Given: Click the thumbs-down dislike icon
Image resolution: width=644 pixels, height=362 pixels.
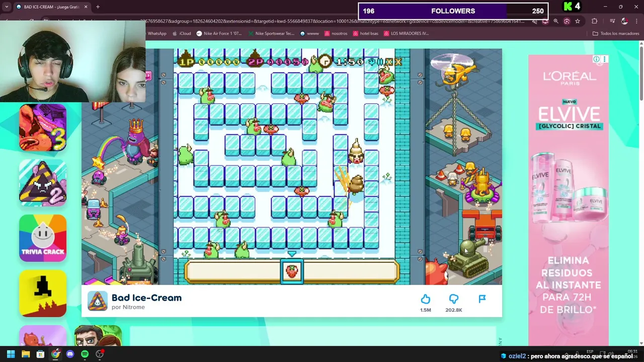Looking at the screenshot, I should click(454, 299).
